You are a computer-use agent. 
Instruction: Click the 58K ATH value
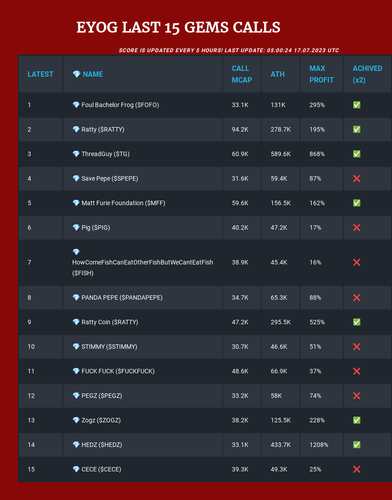click(276, 395)
